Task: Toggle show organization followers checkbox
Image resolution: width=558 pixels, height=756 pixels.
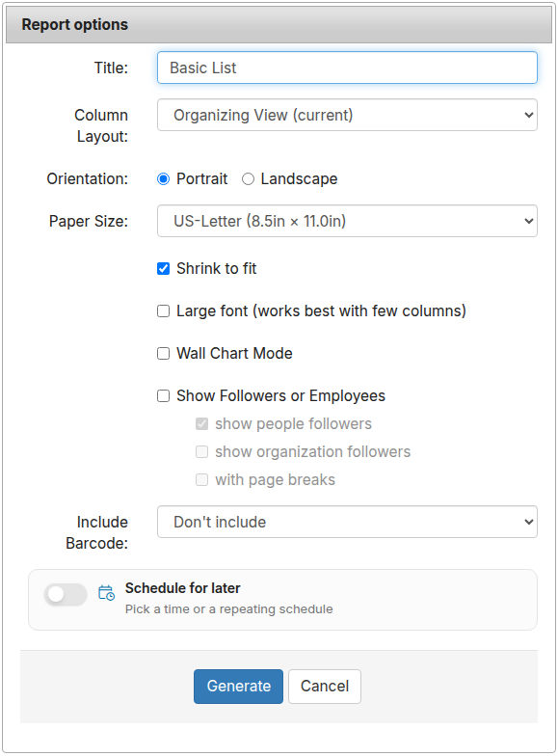Action: (x=202, y=451)
